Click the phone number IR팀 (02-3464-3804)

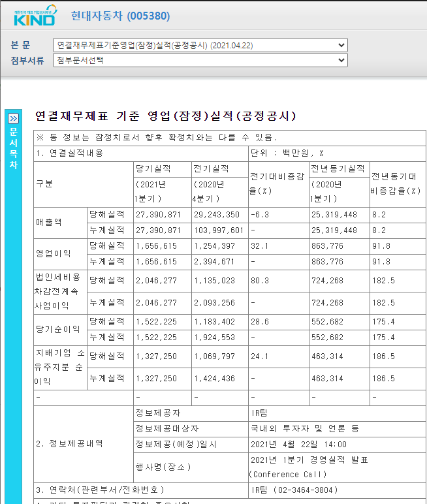pos(294,490)
